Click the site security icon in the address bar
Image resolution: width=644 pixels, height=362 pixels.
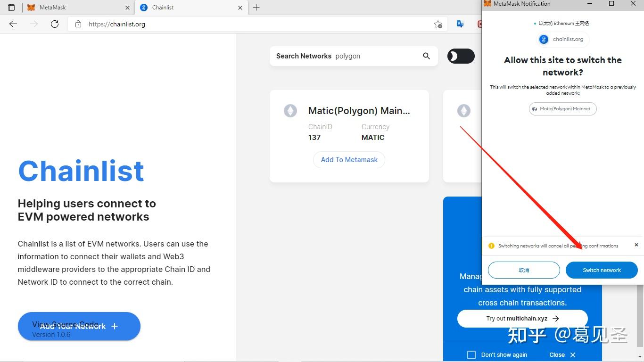click(x=78, y=24)
